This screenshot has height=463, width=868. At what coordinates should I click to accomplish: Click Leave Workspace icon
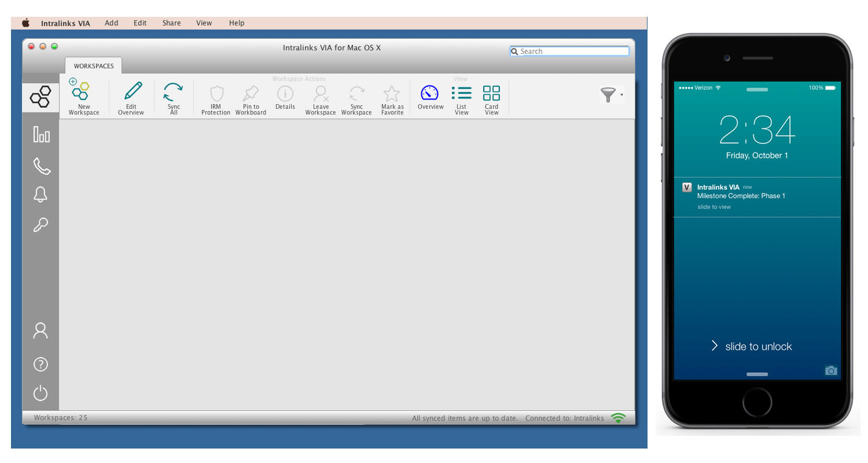click(x=321, y=100)
